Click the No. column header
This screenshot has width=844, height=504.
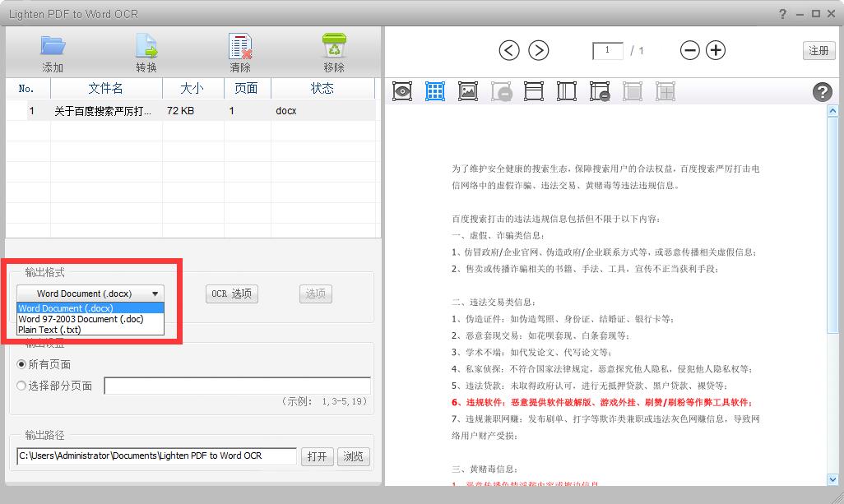(27, 88)
